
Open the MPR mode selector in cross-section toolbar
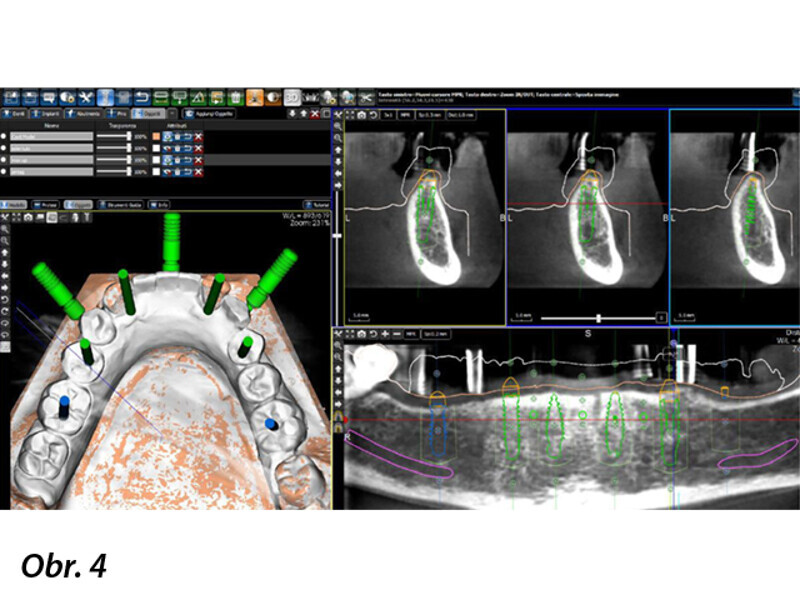coord(406,115)
